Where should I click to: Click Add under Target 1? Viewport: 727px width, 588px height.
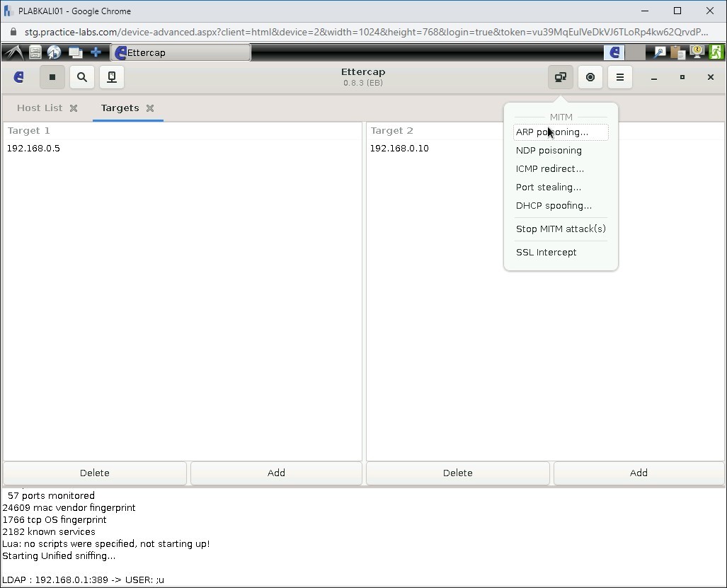275,473
